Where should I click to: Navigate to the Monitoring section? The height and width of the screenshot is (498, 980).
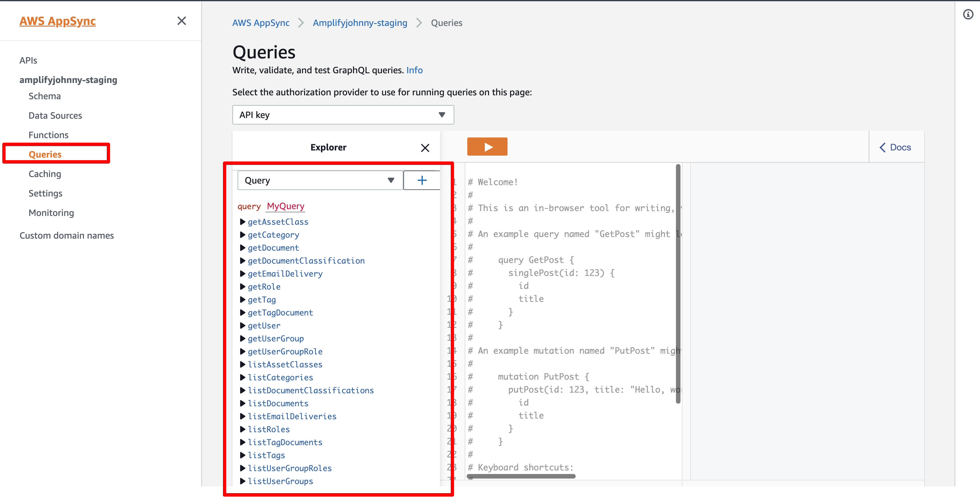click(x=51, y=212)
